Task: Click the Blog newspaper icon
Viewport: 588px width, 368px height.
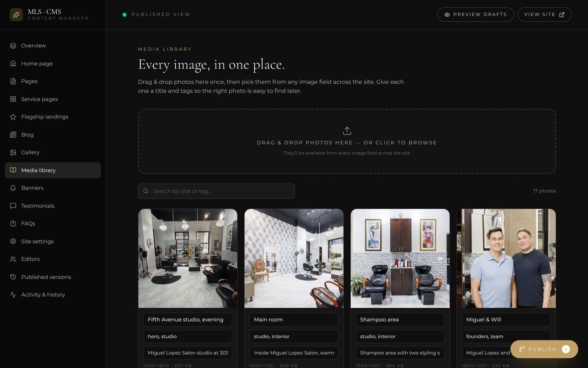Action: tap(13, 135)
